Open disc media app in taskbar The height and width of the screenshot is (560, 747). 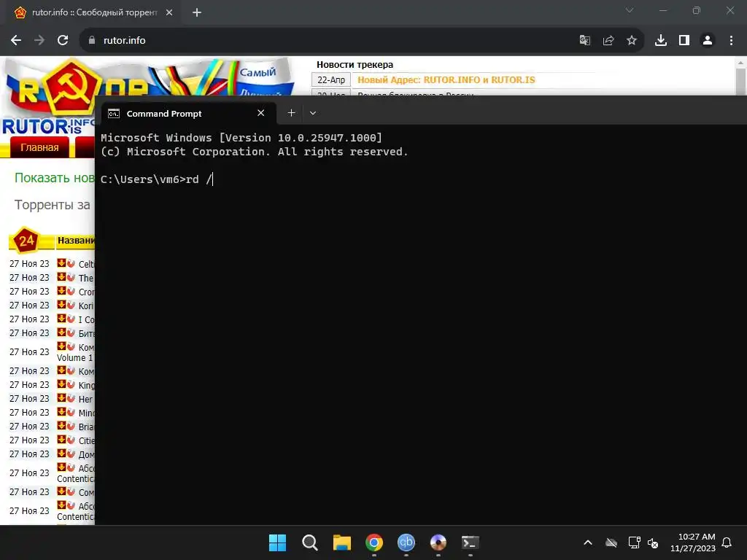click(x=438, y=542)
